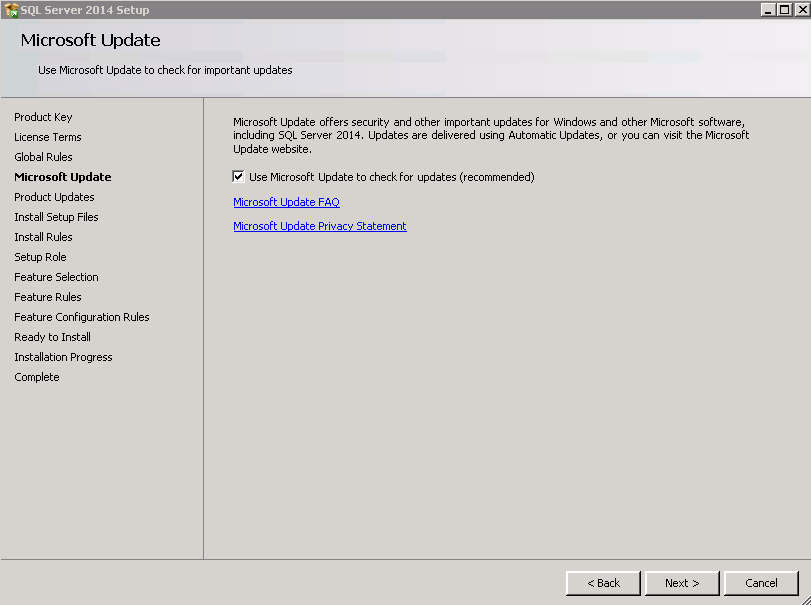Select the Feature Rules step
This screenshot has width=811, height=605.
coord(48,297)
